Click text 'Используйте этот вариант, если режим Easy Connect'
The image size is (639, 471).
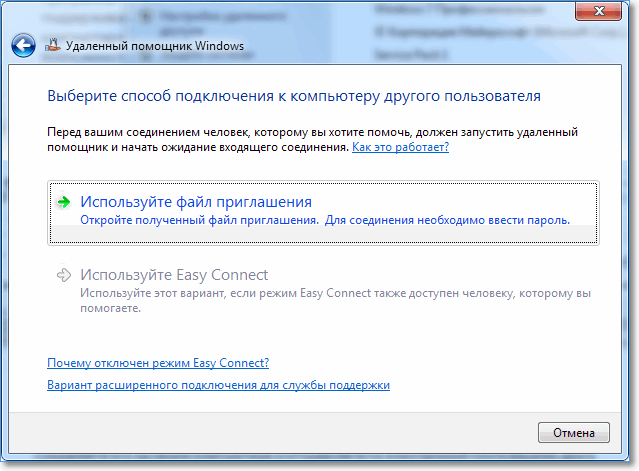[x=225, y=293]
